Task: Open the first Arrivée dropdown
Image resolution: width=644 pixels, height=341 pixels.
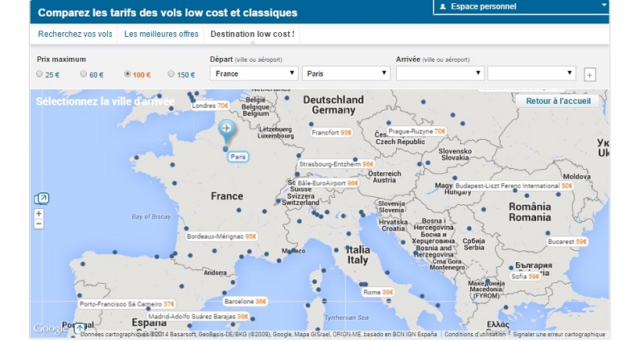Action: pos(440,73)
